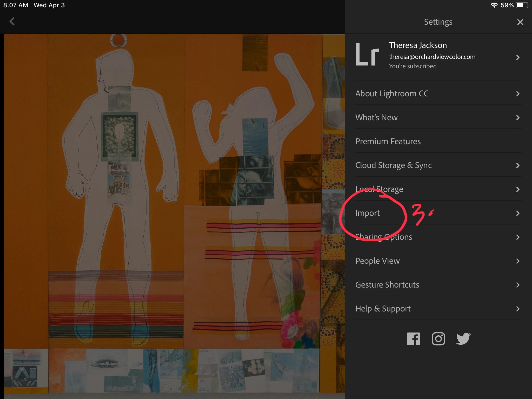Tap the Twitter bird icon
The width and height of the screenshot is (532, 399).
pyautogui.click(x=463, y=339)
